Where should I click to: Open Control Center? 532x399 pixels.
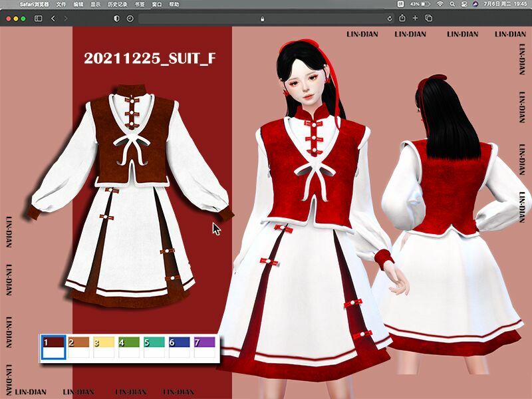pyautogui.click(x=464, y=4)
